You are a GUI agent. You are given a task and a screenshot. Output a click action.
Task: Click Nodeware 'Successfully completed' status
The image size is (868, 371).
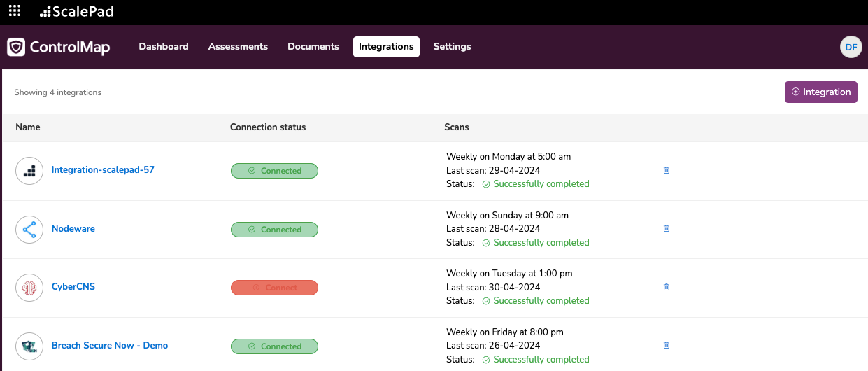point(541,243)
